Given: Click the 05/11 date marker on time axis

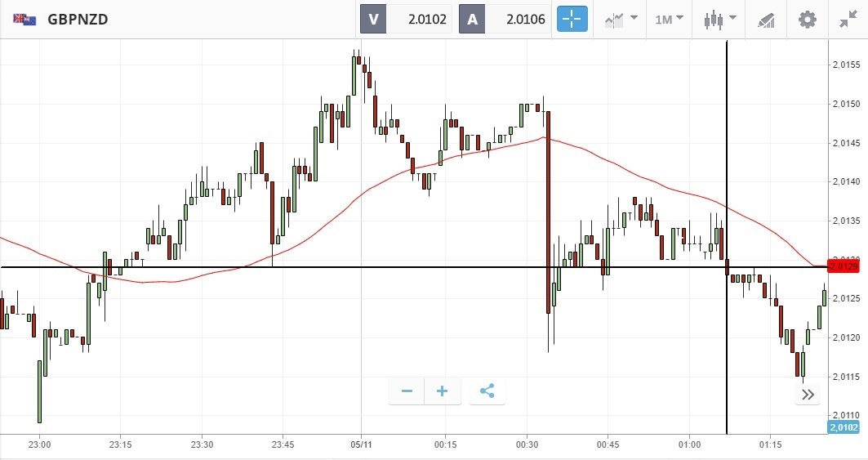Looking at the screenshot, I should pos(361,444).
